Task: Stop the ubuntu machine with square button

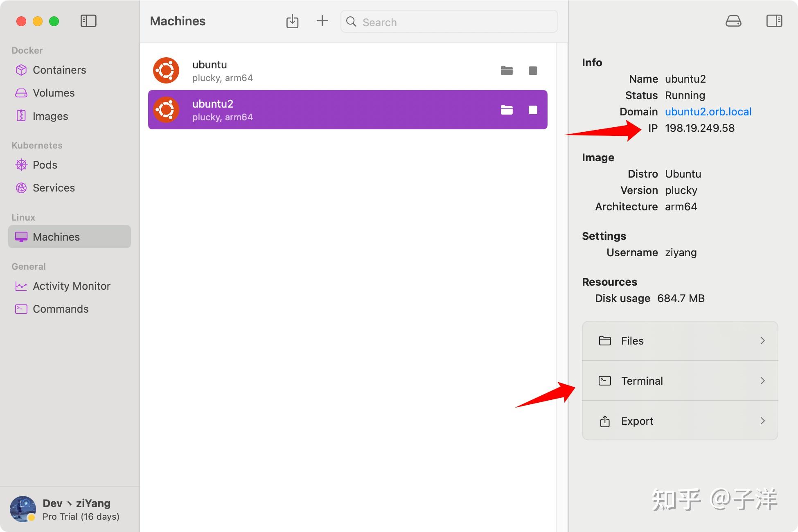Action: (532, 70)
